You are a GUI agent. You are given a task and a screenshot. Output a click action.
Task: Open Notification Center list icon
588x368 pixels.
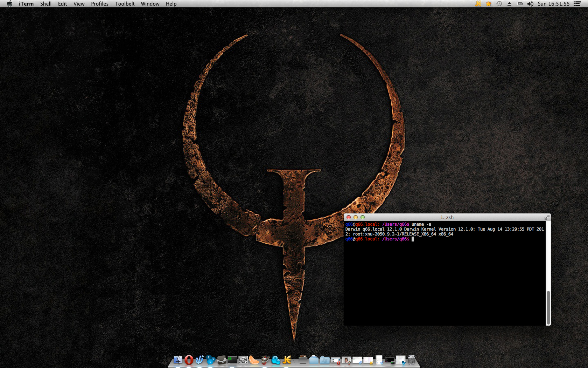[x=577, y=4]
